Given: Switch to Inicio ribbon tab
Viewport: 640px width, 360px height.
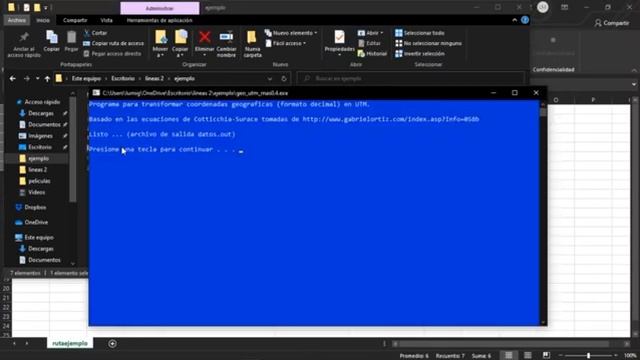Looking at the screenshot, I should 43,20.
